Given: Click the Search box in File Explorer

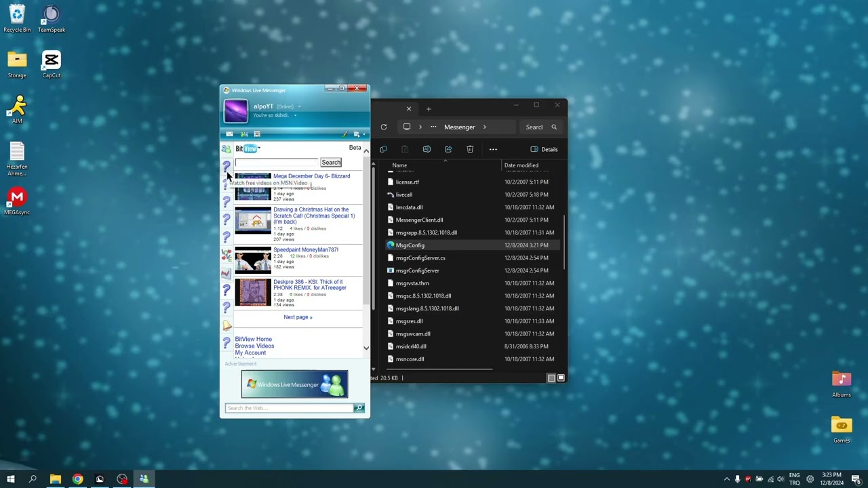Looking at the screenshot, I should coord(541,127).
